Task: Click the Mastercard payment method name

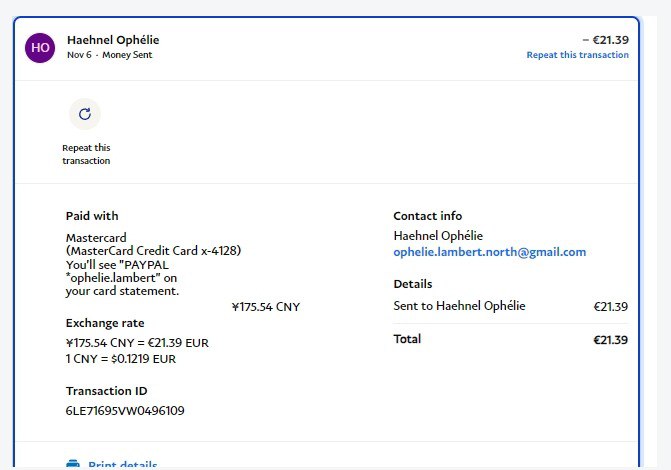Action: pyautogui.click(x=96, y=238)
